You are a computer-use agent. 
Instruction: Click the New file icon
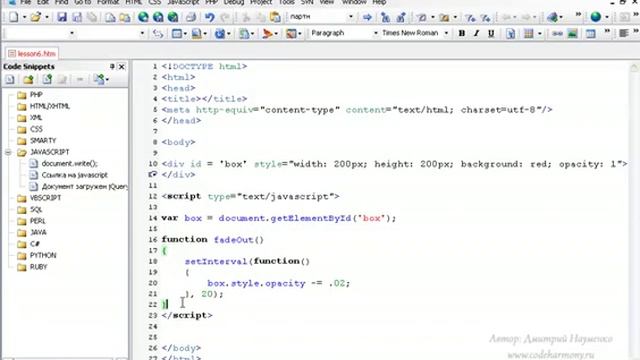point(13,17)
